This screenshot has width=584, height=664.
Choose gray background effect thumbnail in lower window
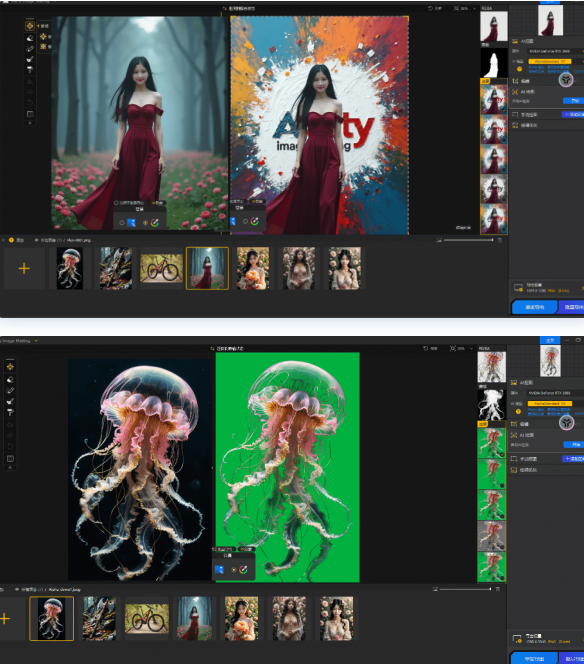point(492,536)
